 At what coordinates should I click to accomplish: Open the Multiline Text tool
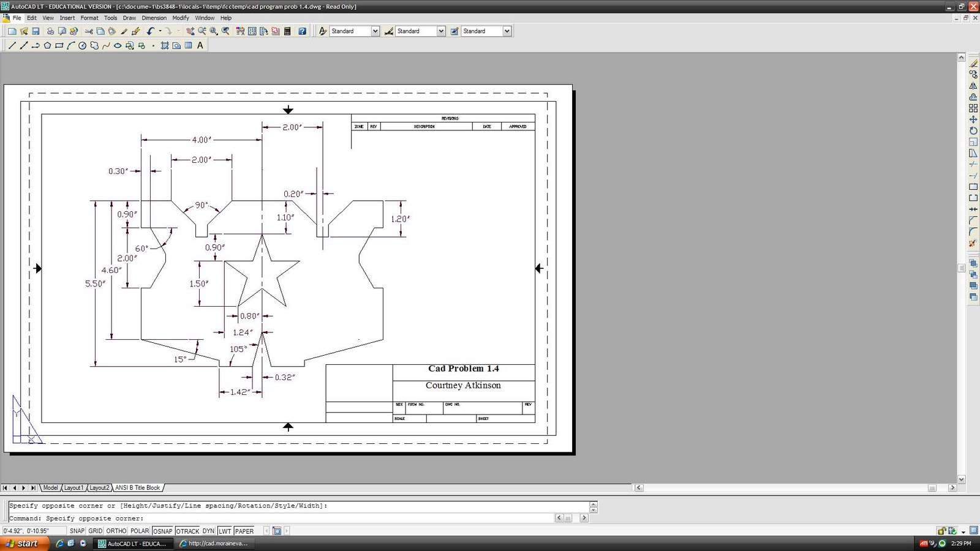click(x=200, y=45)
